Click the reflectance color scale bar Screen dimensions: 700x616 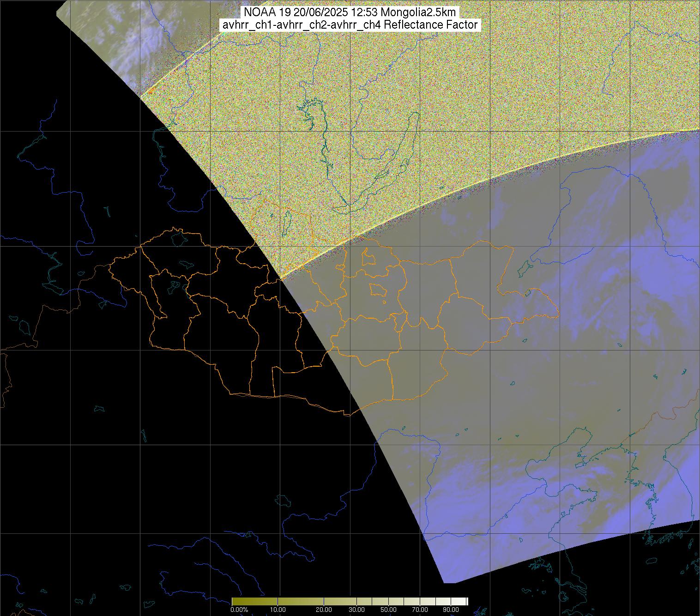(350, 601)
